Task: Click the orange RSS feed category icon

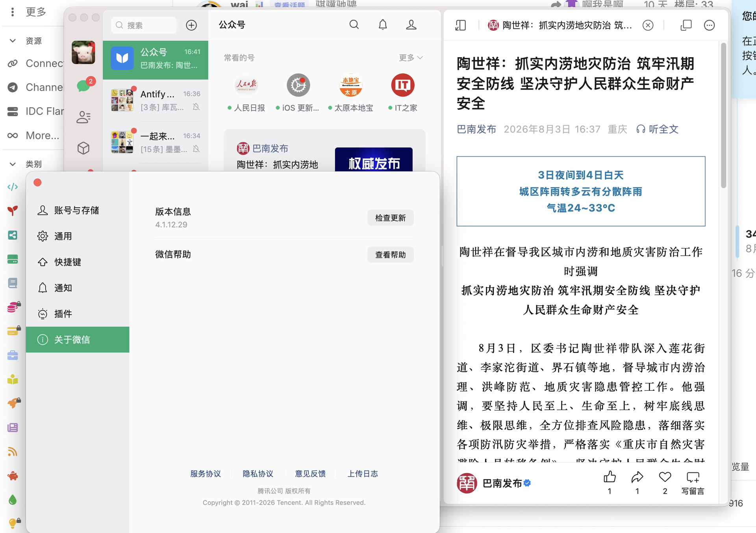Action: pyautogui.click(x=13, y=452)
